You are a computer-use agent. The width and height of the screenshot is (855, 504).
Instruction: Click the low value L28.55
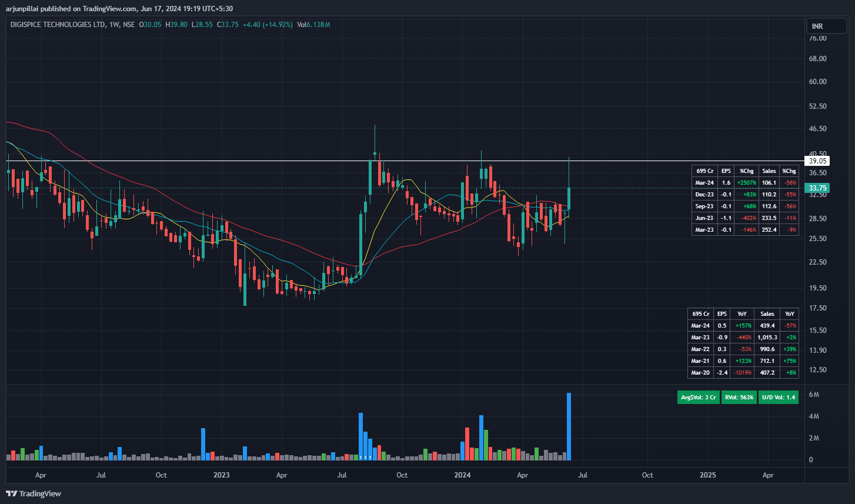(x=202, y=25)
